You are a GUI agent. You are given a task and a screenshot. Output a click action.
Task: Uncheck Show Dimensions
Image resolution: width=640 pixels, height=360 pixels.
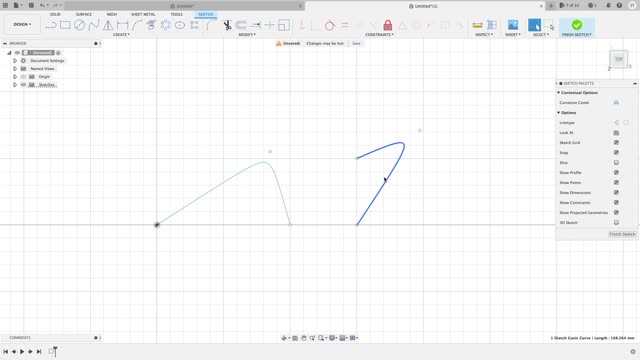coord(616,193)
